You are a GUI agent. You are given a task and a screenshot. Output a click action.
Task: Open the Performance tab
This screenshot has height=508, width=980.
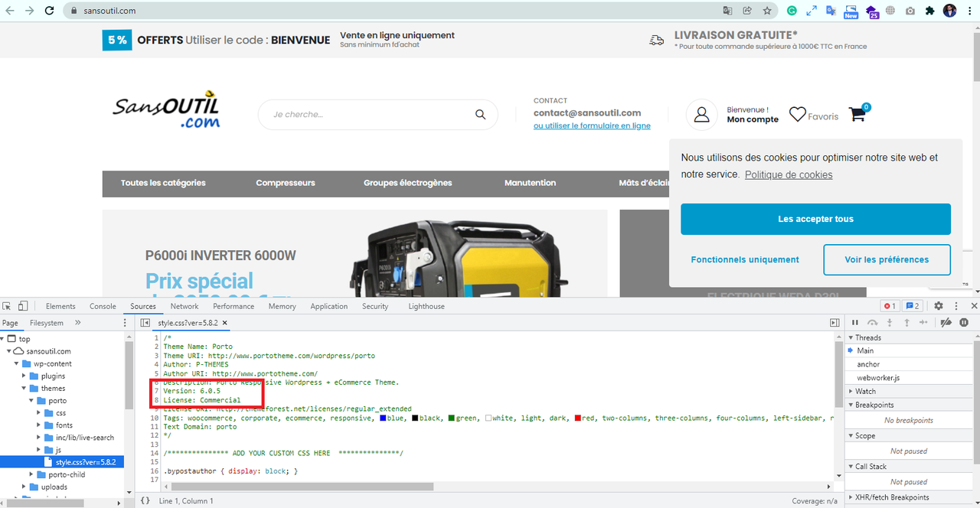234,306
